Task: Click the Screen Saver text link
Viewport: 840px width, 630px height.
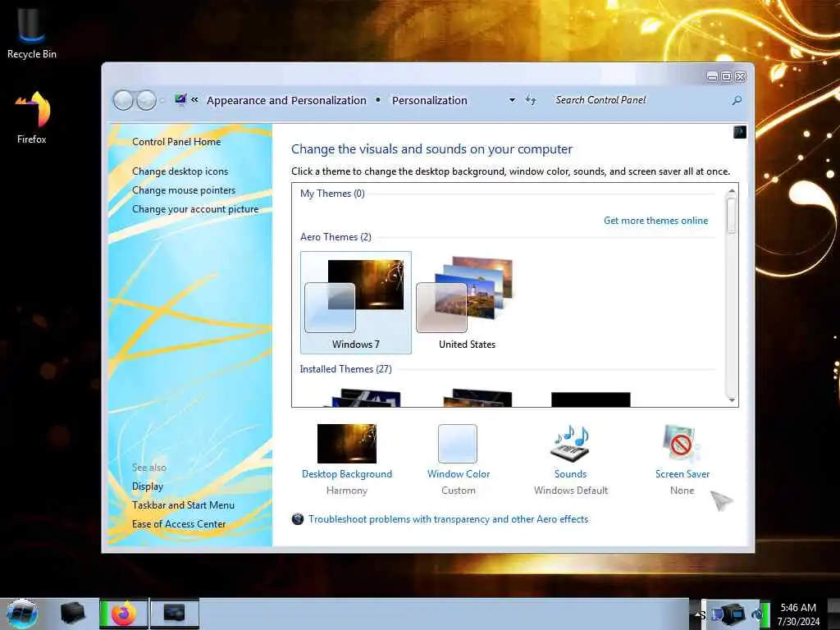Action: 682,474
